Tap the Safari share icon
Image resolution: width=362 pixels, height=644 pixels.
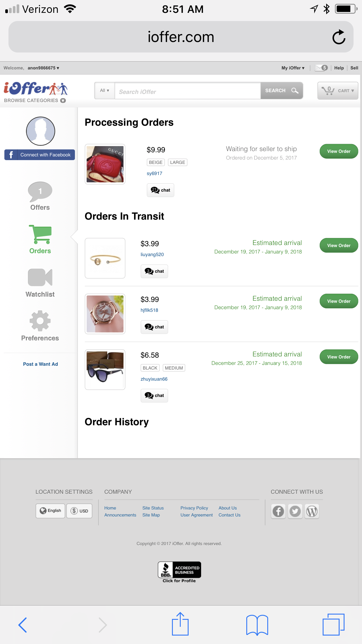(x=180, y=624)
